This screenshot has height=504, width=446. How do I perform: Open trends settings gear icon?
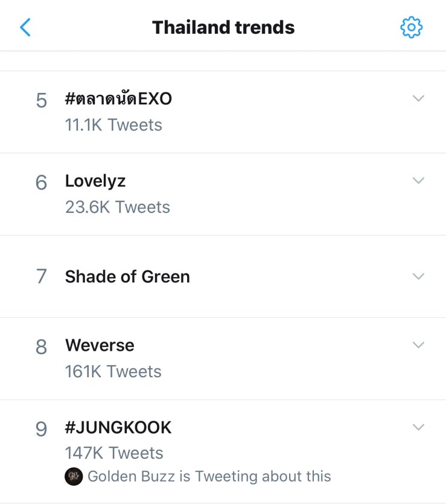click(412, 27)
